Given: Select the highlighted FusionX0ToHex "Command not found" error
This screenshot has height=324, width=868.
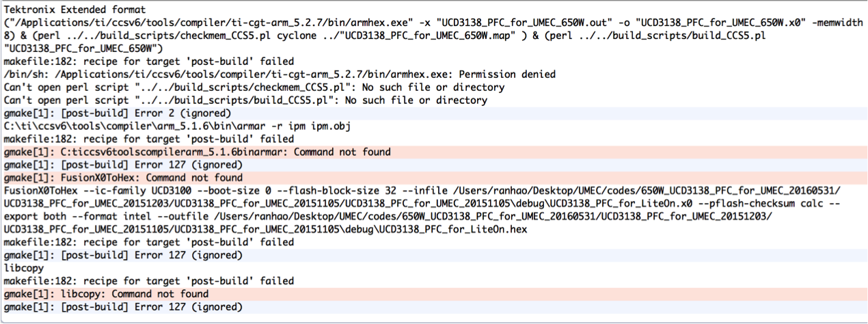Looking at the screenshot, I should (123, 178).
